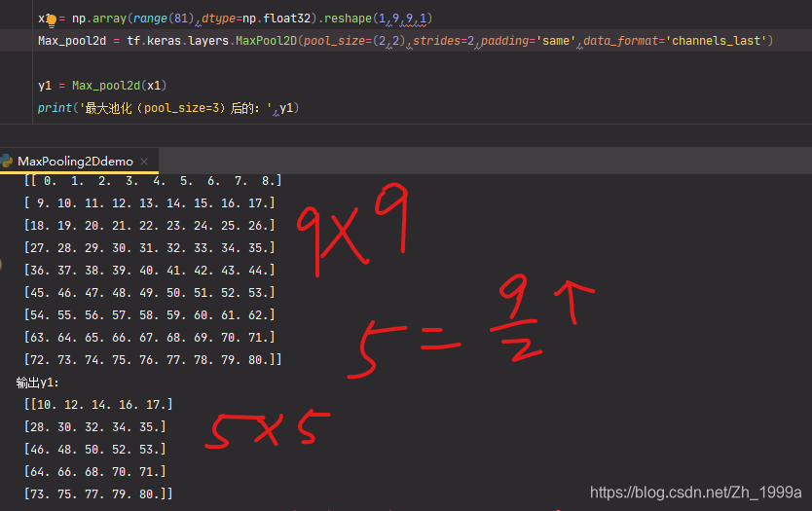Select output row starting with 45. 46. 47.
Screen dimensions: 812x511
[x=149, y=293]
